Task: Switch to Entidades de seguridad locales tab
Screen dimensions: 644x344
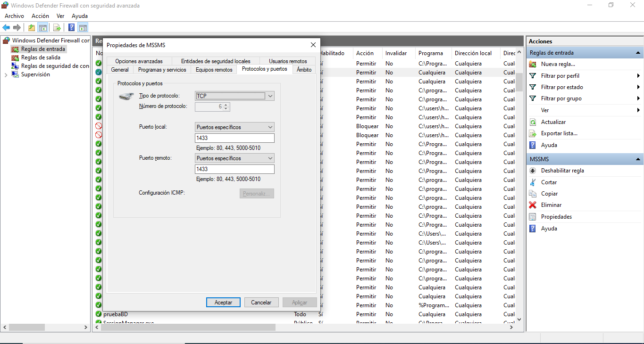Action: pos(216,61)
